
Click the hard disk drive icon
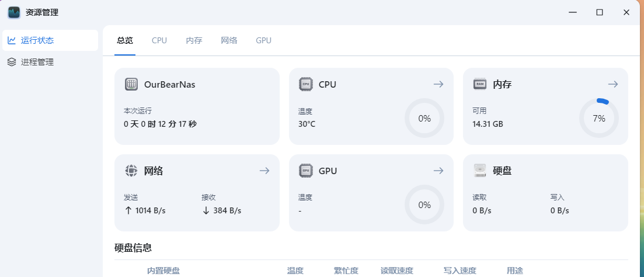click(480, 171)
